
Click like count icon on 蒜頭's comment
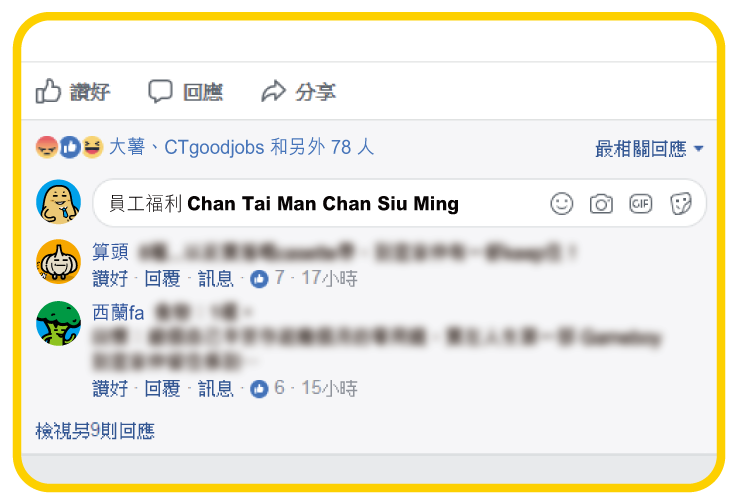pyautogui.click(x=259, y=279)
